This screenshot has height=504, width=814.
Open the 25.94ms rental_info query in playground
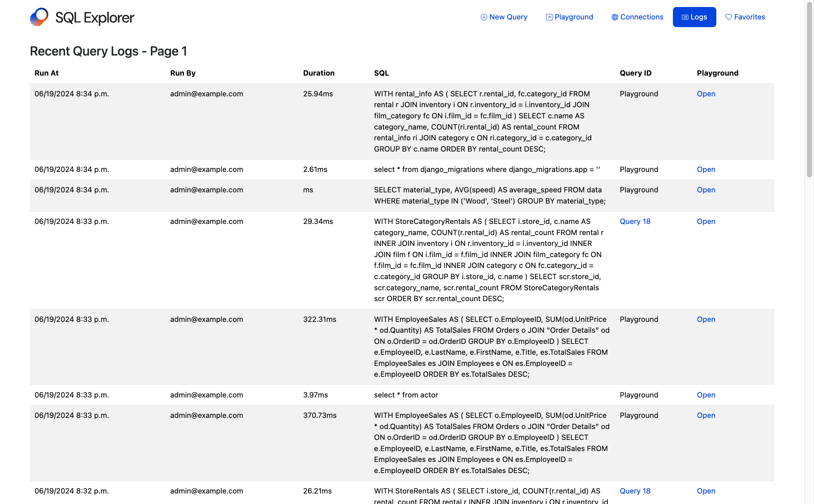pos(705,94)
